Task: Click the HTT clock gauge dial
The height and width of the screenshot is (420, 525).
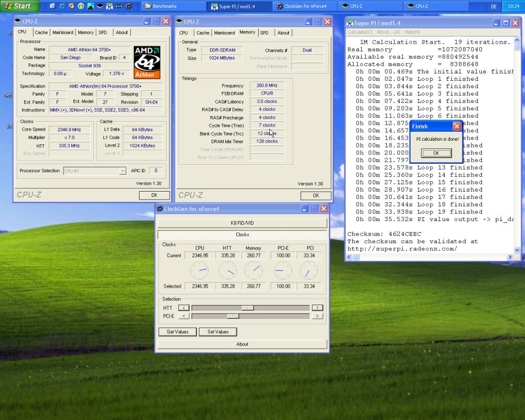Action: (228, 270)
